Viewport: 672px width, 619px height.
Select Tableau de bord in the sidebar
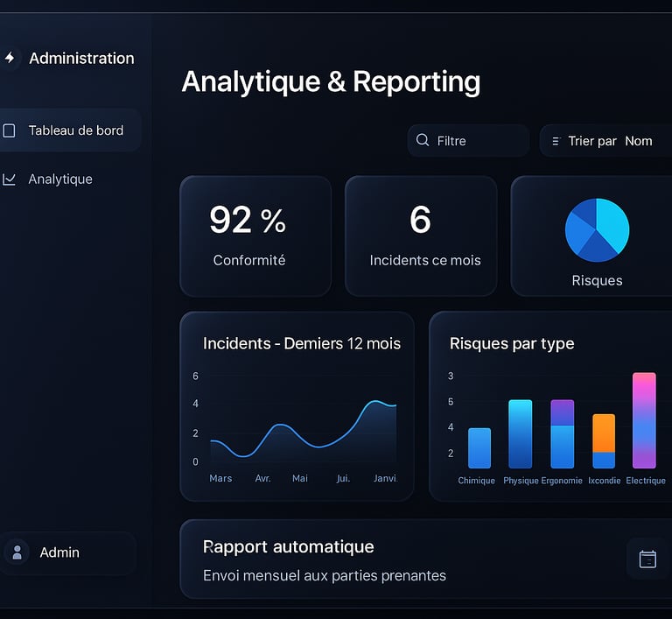[x=70, y=130]
